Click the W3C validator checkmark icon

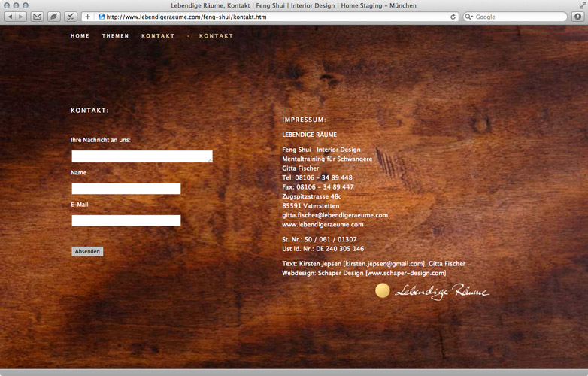tap(71, 17)
